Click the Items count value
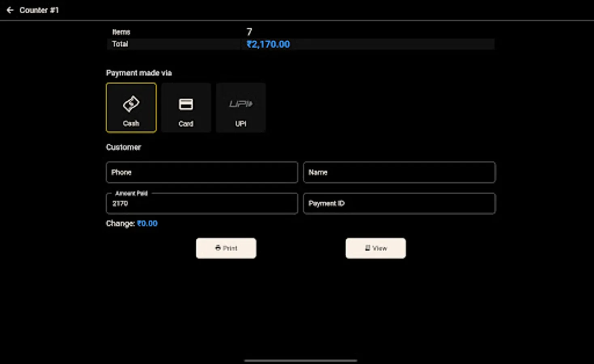 pyautogui.click(x=249, y=32)
